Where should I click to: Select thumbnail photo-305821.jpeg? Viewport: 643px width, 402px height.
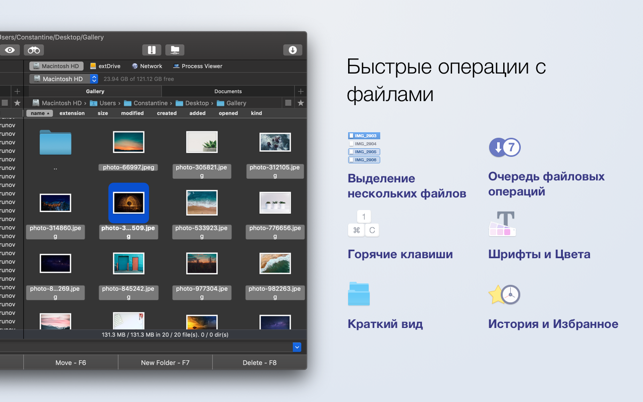pyautogui.click(x=201, y=142)
